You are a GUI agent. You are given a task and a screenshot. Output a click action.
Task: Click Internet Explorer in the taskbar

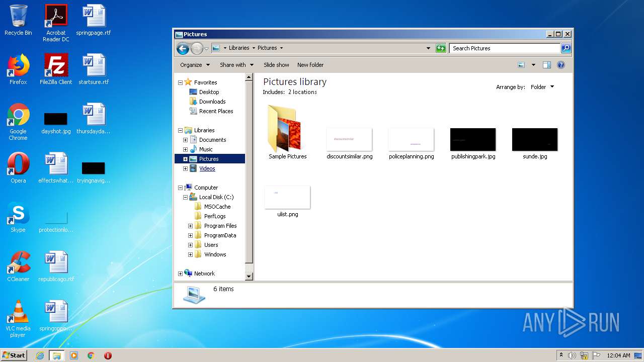point(40,355)
